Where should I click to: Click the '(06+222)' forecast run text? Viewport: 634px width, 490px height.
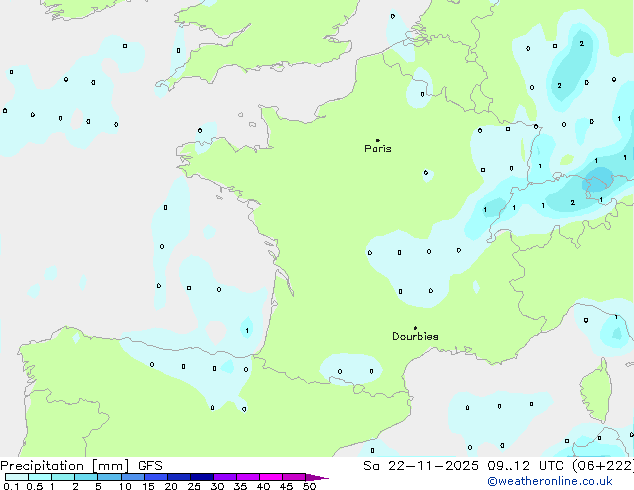pos(603,466)
